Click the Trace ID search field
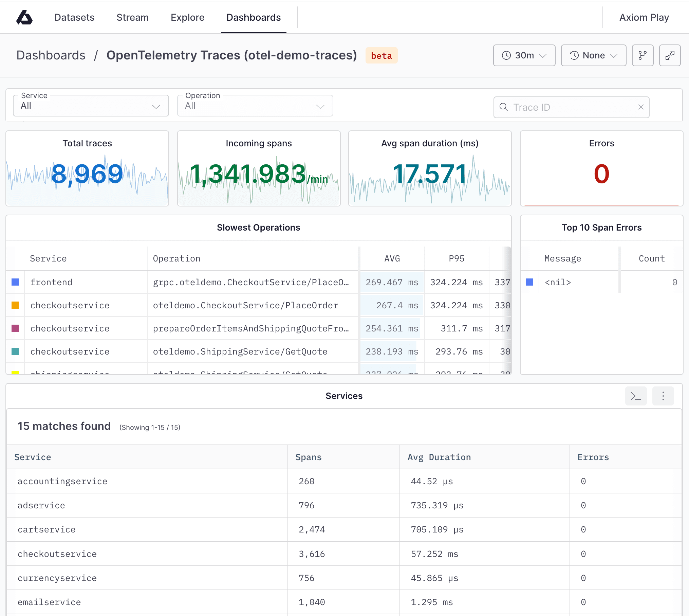Screen dimensions: 689x616 [571, 107]
